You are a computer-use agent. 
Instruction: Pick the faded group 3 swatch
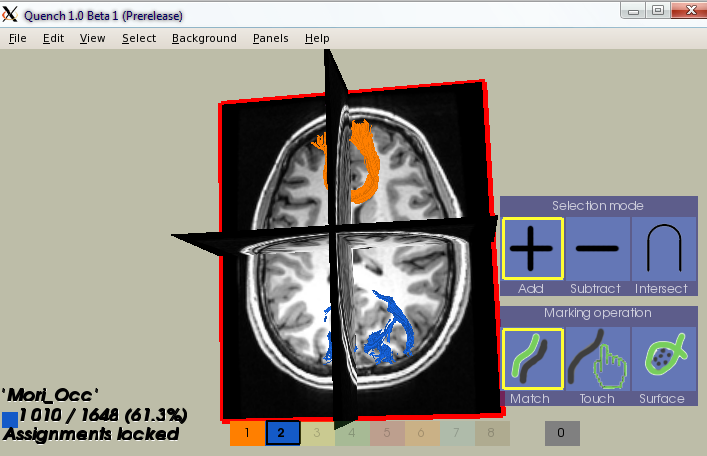point(317,433)
